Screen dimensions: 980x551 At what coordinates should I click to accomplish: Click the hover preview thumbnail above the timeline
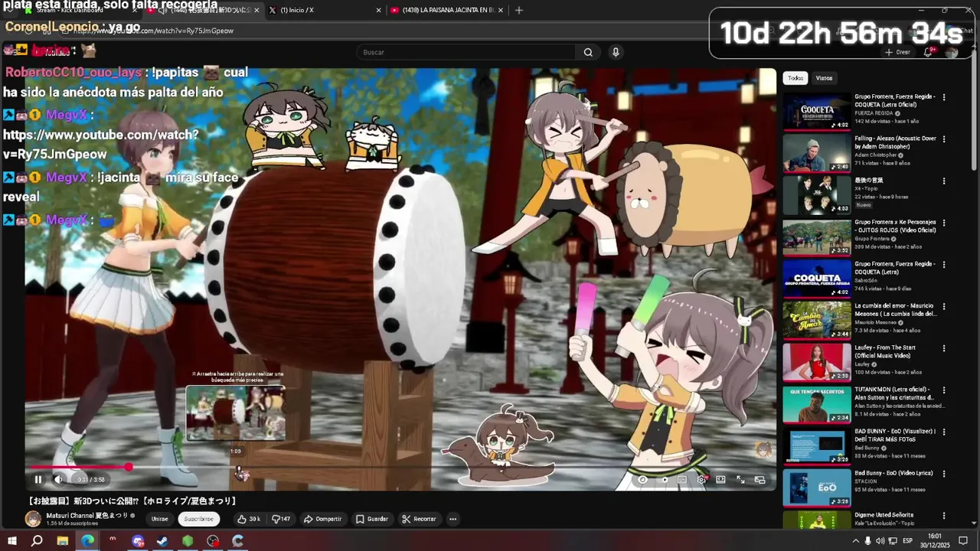(236, 413)
